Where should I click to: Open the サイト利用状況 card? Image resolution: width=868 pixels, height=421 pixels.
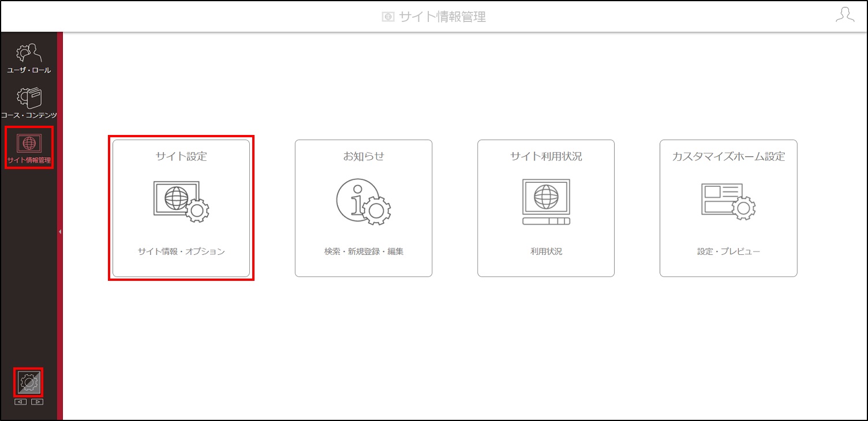[546, 208]
